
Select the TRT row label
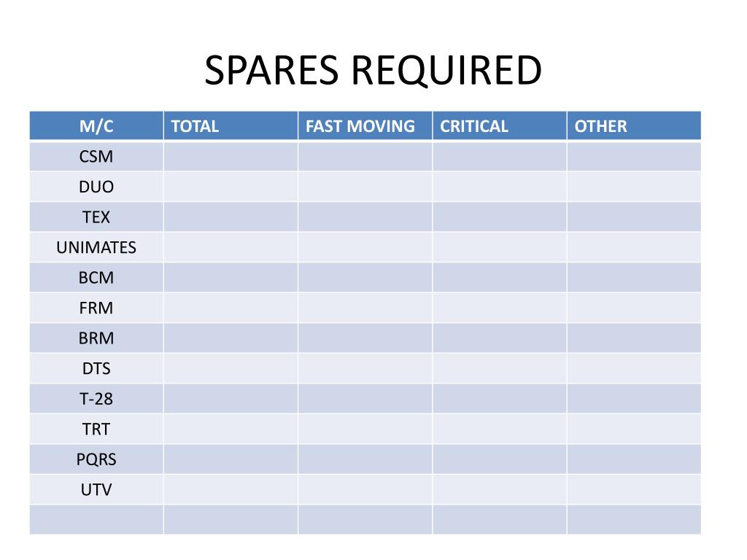[x=96, y=429]
